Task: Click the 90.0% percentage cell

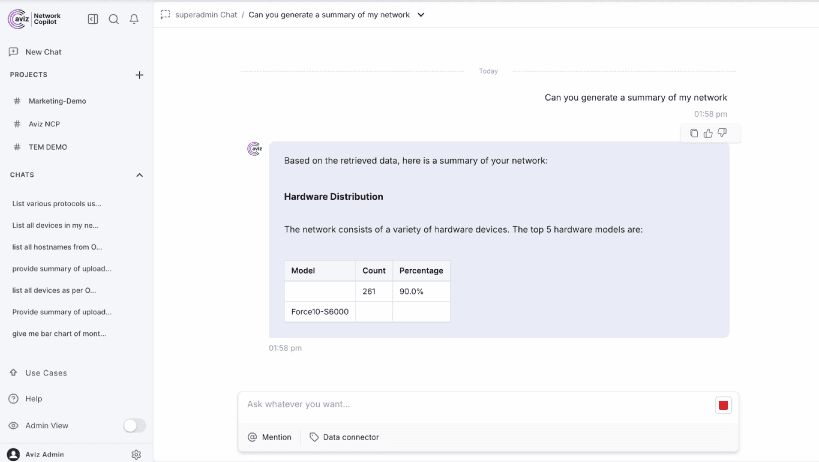Action: pyautogui.click(x=421, y=291)
